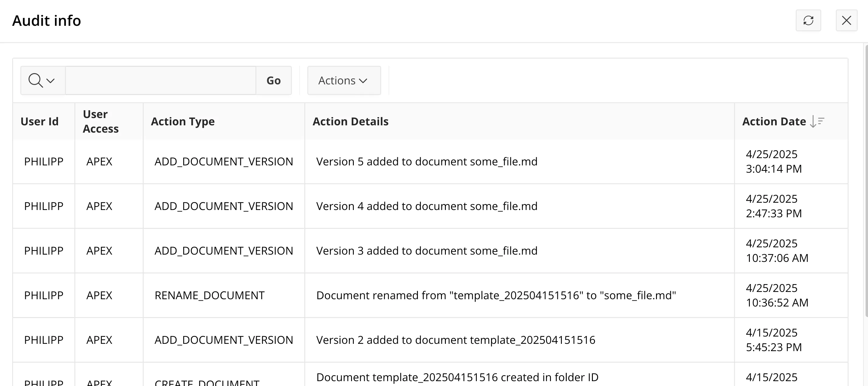Click the User Access column header
The height and width of the screenshot is (386, 868).
[101, 121]
